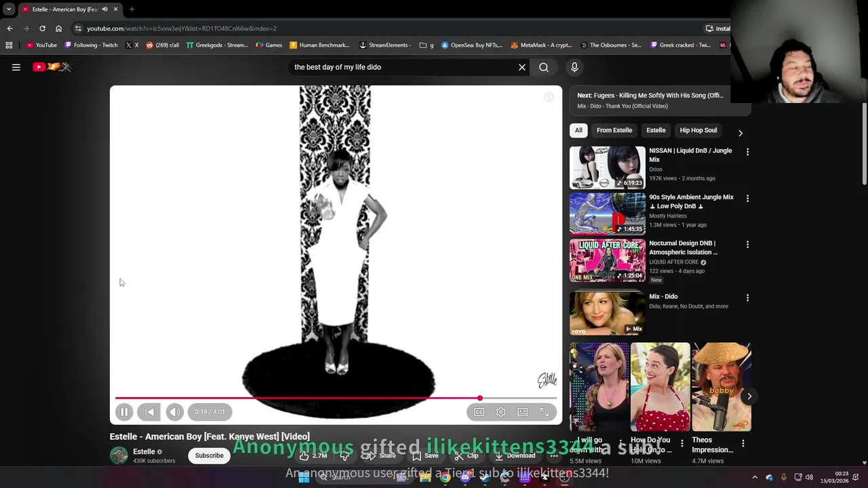Open the player settings gear
The image size is (868, 488).
coord(500,411)
